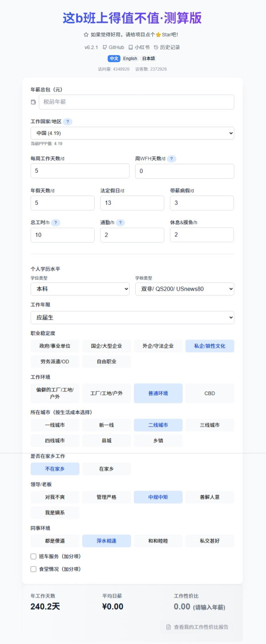Select 乡镇 city option
The height and width of the screenshot is (644, 266).
pyautogui.click(x=158, y=440)
